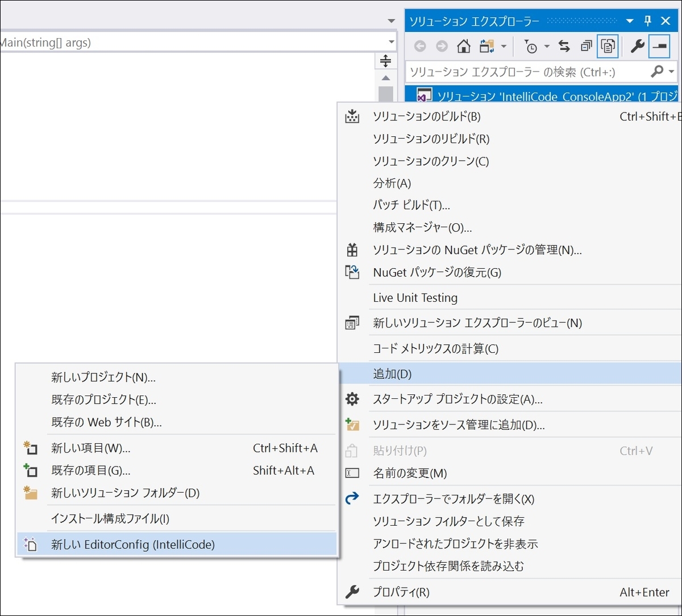Click wrench icon beside プロパティ(R)
This screenshot has width=682, height=616.
(352, 592)
